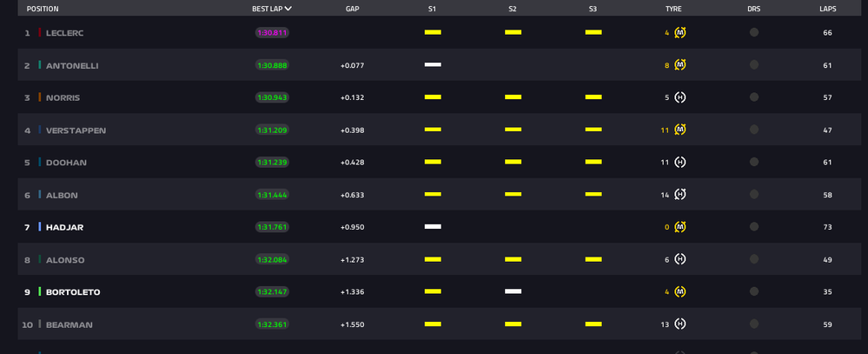
Task: Select driver ALONSO name
Action: click(65, 260)
